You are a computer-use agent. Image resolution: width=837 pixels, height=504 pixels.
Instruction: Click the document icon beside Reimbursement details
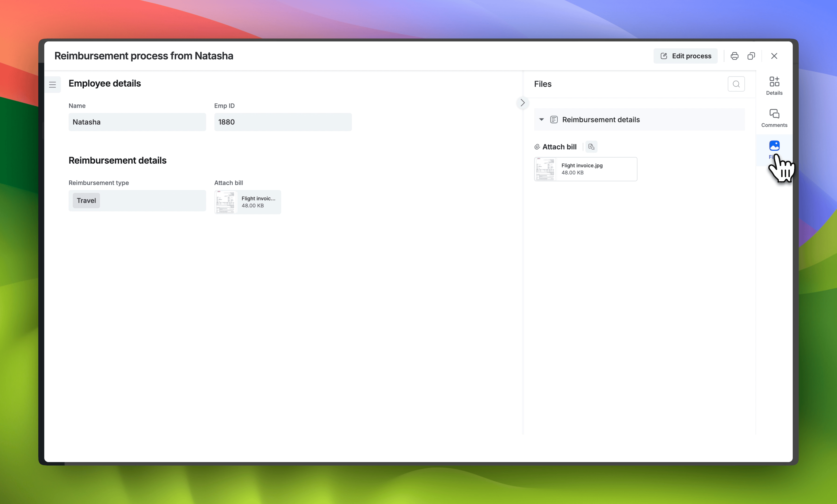pyautogui.click(x=554, y=119)
